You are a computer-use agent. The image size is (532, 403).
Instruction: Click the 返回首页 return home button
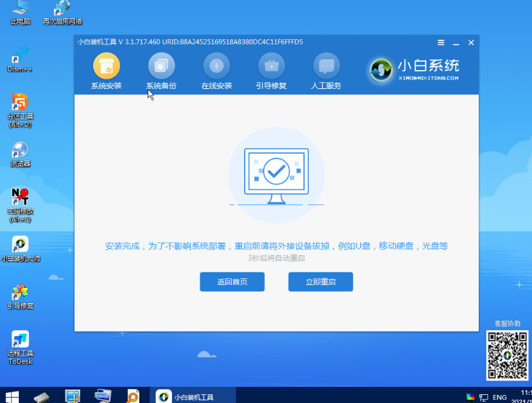(x=232, y=282)
